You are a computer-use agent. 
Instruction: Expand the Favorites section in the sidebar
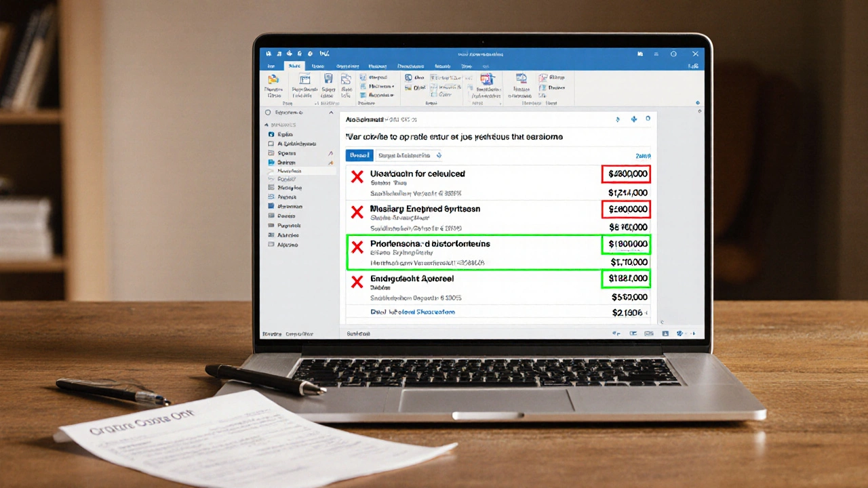(x=267, y=125)
